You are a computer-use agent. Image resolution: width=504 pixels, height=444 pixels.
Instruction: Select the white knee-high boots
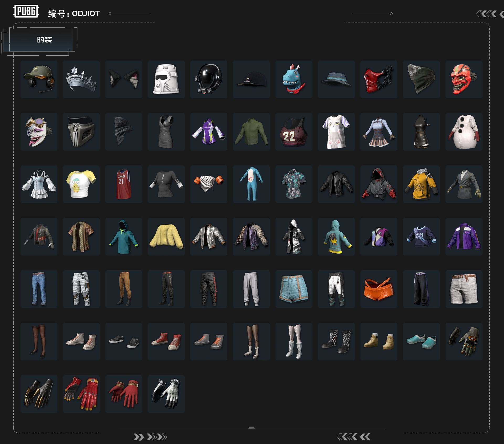(x=294, y=342)
